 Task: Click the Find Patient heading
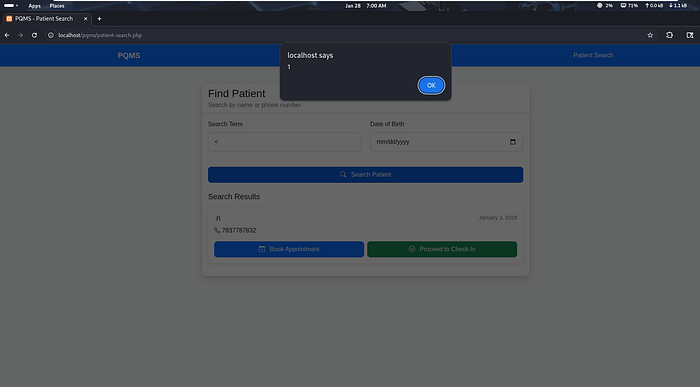[x=237, y=93]
